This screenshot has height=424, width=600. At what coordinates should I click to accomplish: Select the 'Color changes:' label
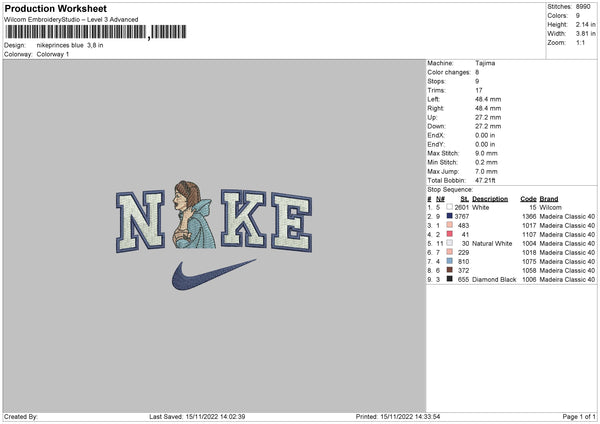pyautogui.click(x=449, y=72)
